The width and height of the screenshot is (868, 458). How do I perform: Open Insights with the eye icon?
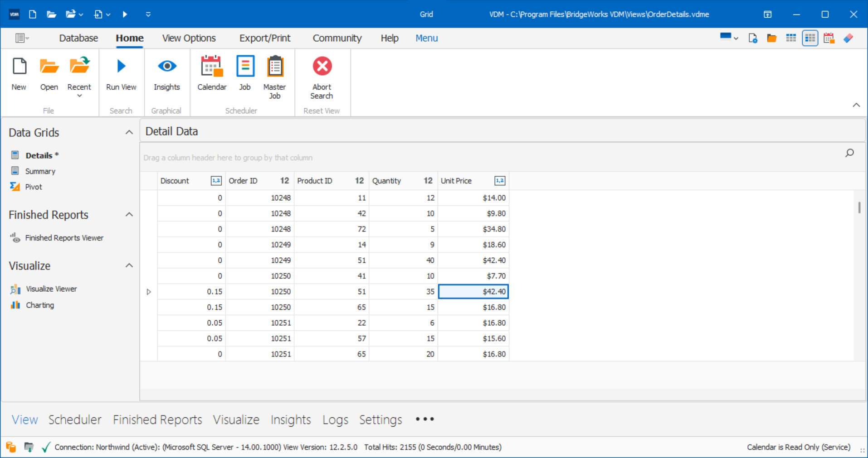click(167, 67)
